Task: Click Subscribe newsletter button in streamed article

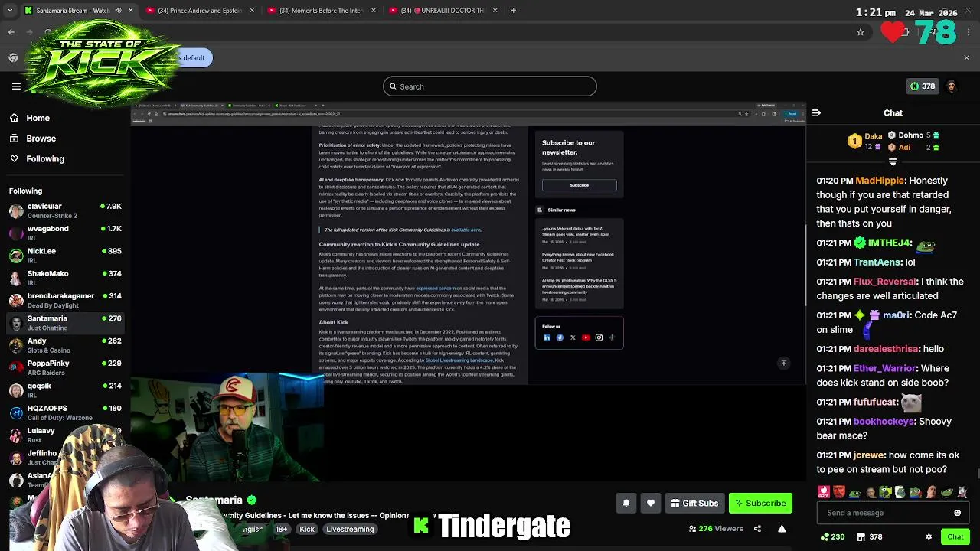Action: pos(579,185)
